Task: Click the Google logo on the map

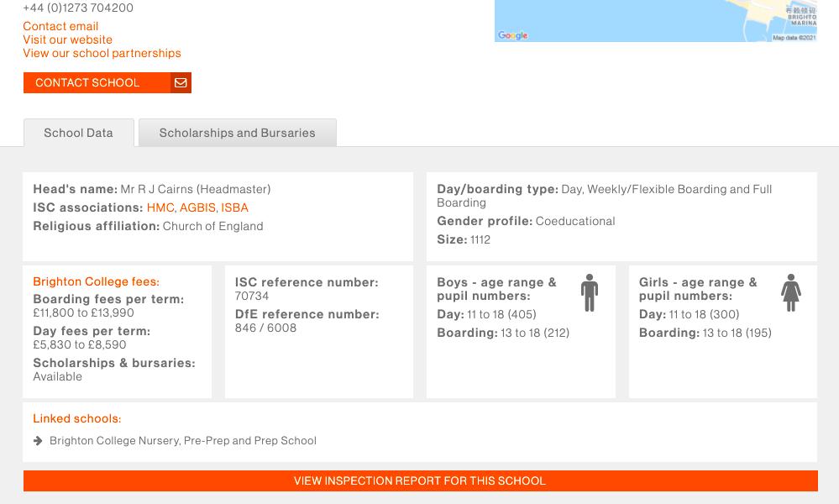Action: coord(512,35)
